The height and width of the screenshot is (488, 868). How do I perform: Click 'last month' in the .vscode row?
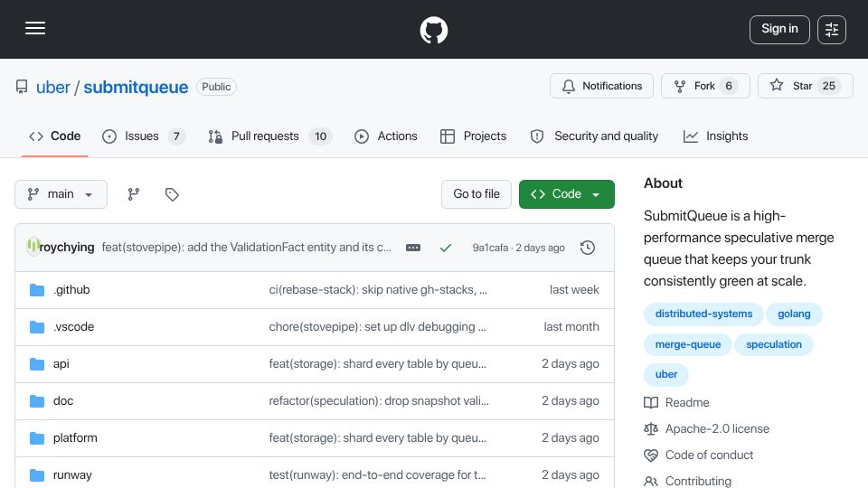coord(571,327)
